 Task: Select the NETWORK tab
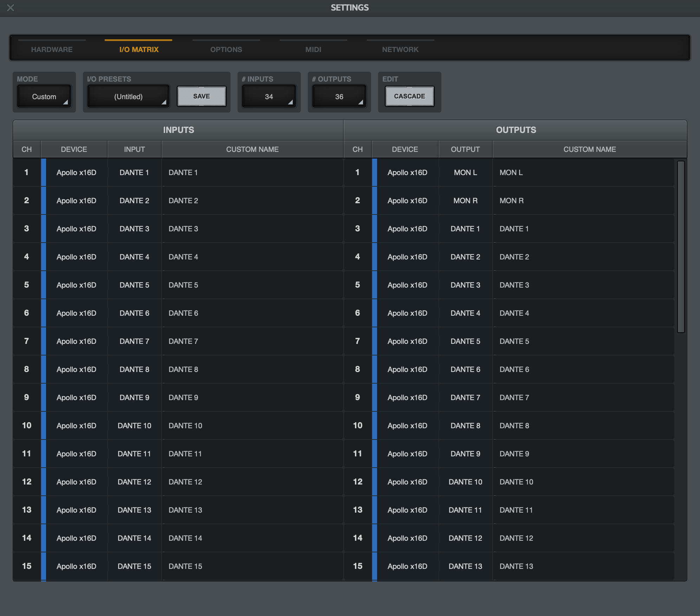point(400,49)
